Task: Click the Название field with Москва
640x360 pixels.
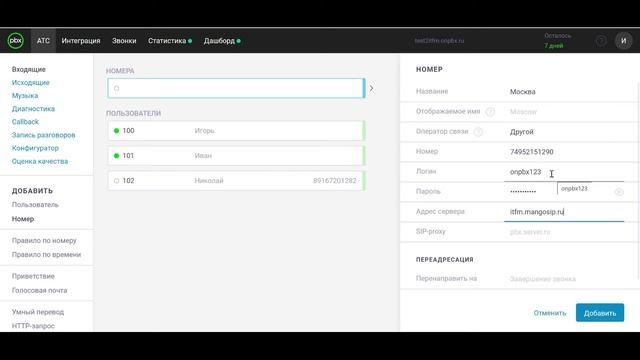Action: 564,92
